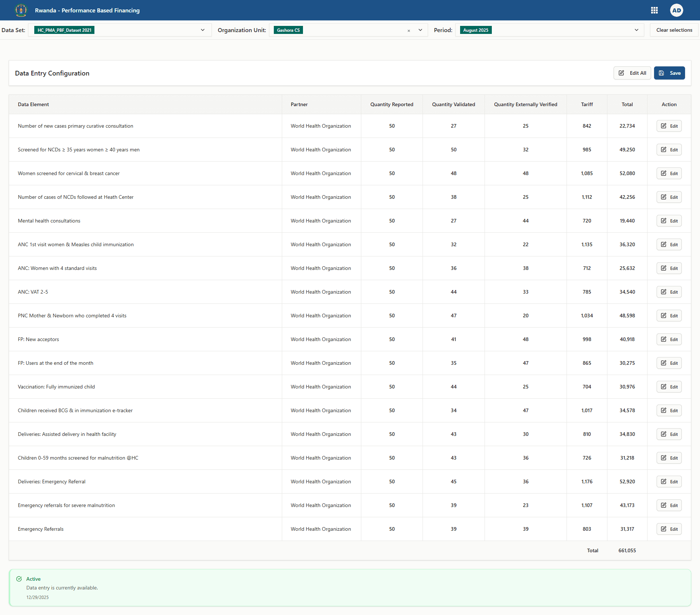Image resolution: width=700 pixels, height=615 pixels.
Task: Click the HC_PMA_PBF_Dataset 2021 tag
Action: pyautogui.click(x=64, y=30)
